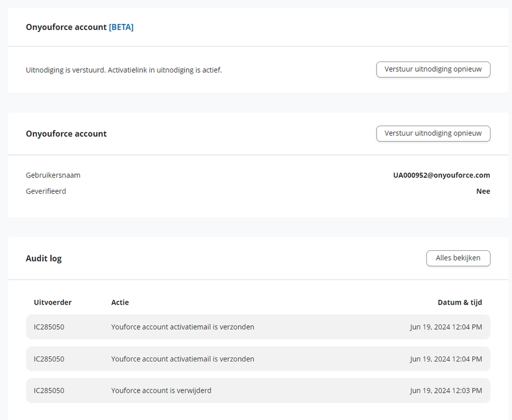Click the Audit log heading
The image size is (512, 420).
(44, 258)
